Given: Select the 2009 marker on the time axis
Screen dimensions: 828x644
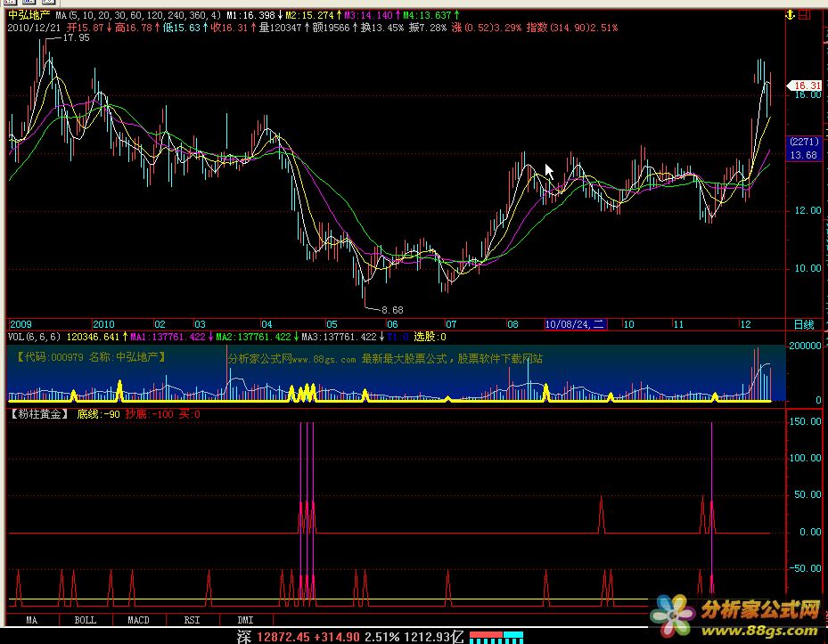Looking at the screenshot, I should [21, 324].
